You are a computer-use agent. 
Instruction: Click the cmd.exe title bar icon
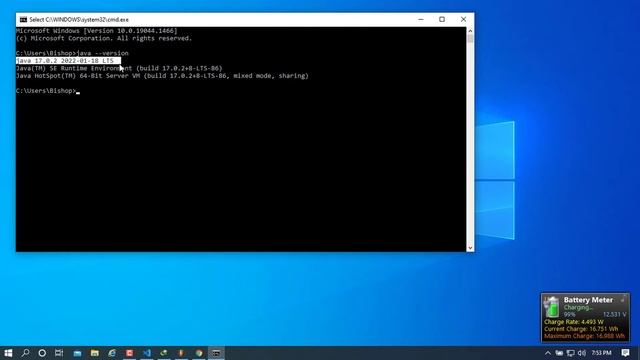23,20
